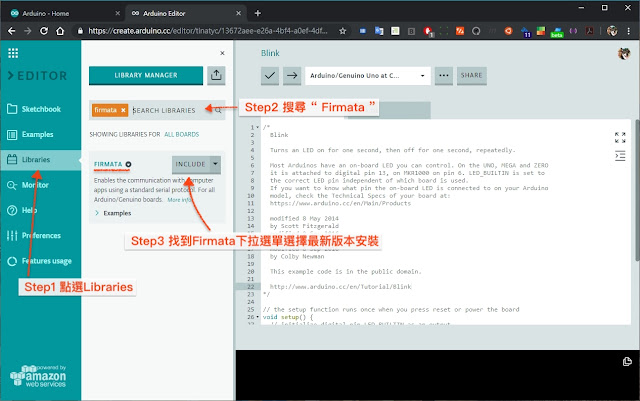Go back in the browser
This screenshot has width=640, height=401.
coord(11,31)
